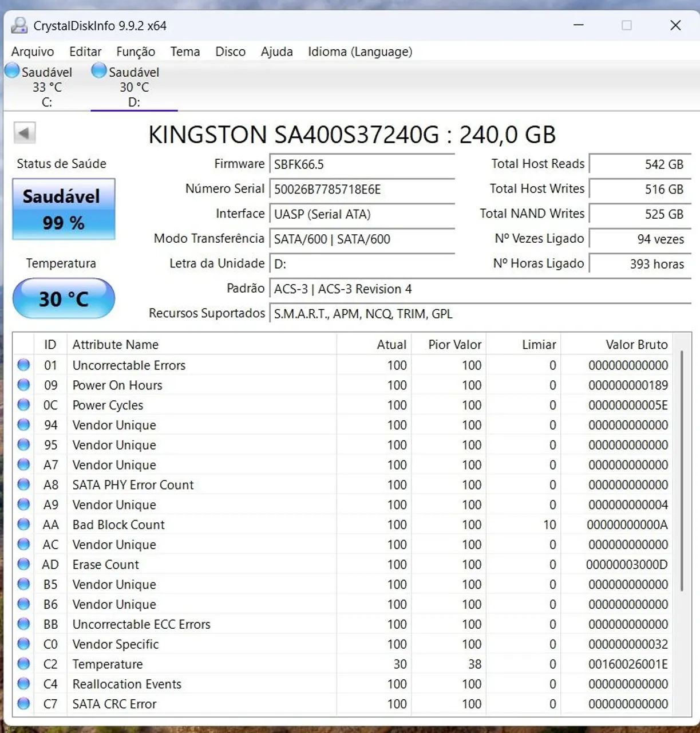Select the Temperature raw value 00160026001E

point(628,664)
